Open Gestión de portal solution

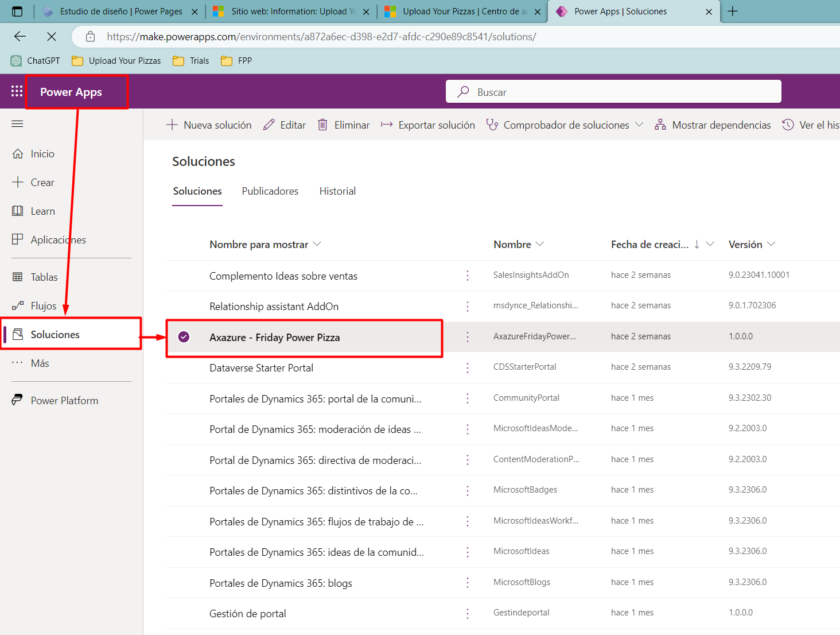pyautogui.click(x=248, y=614)
